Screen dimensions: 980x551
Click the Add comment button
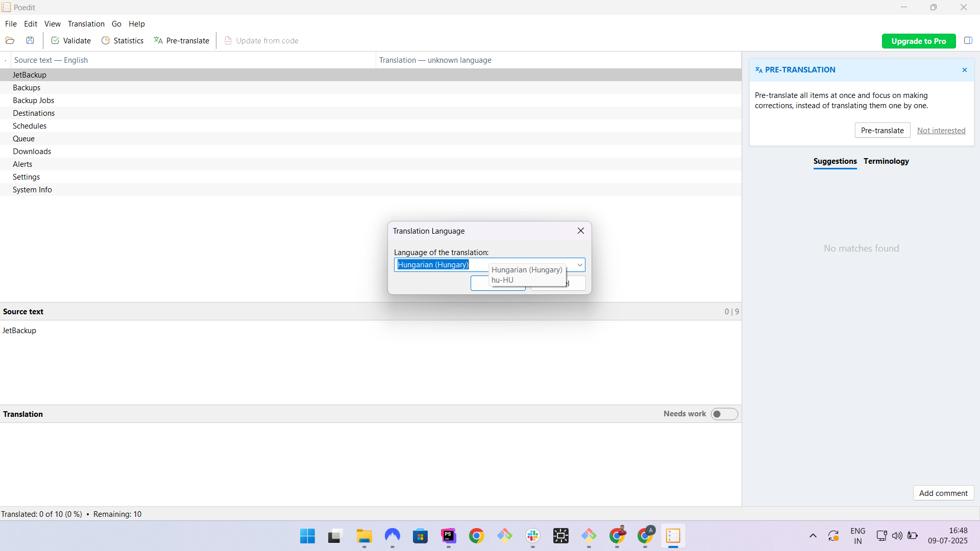pos(943,493)
